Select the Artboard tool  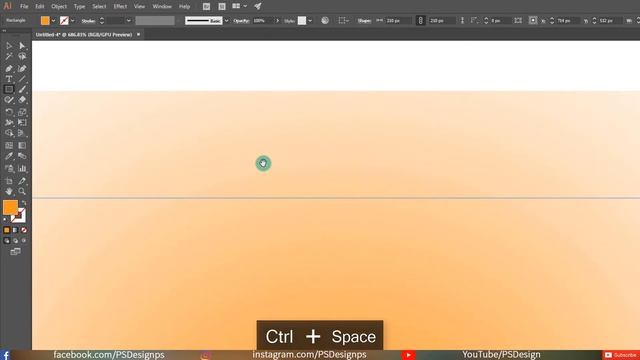(9, 181)
